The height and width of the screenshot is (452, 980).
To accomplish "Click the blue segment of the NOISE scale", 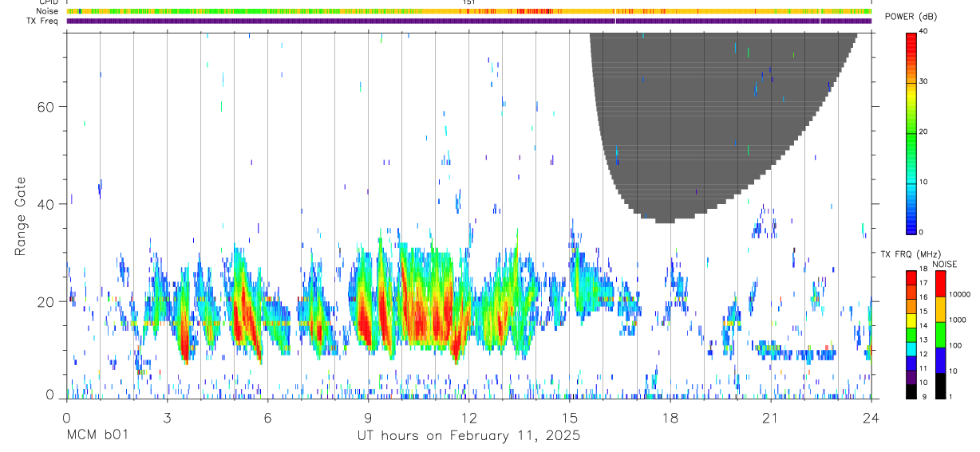I will point(941,360).
